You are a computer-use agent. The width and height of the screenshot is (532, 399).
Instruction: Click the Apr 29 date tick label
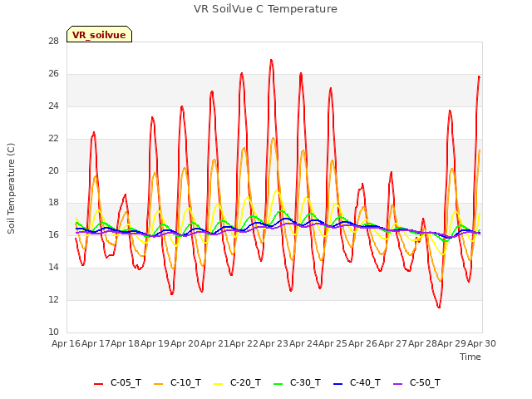point(451,343)
